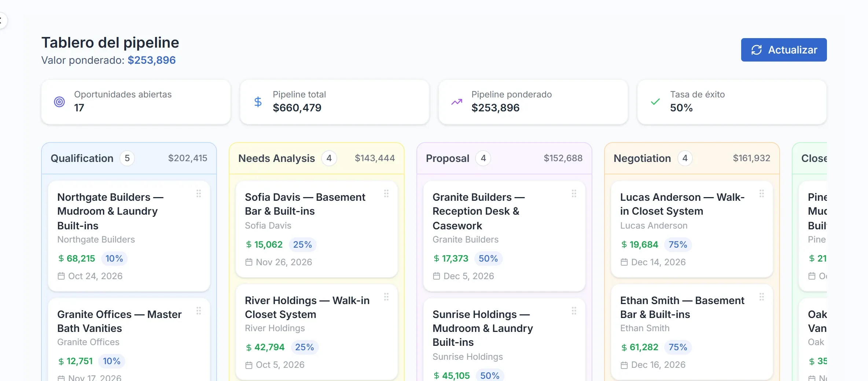Click the Qualification total $202,415
Screen dimensions: 868x381
pos(188,158)
